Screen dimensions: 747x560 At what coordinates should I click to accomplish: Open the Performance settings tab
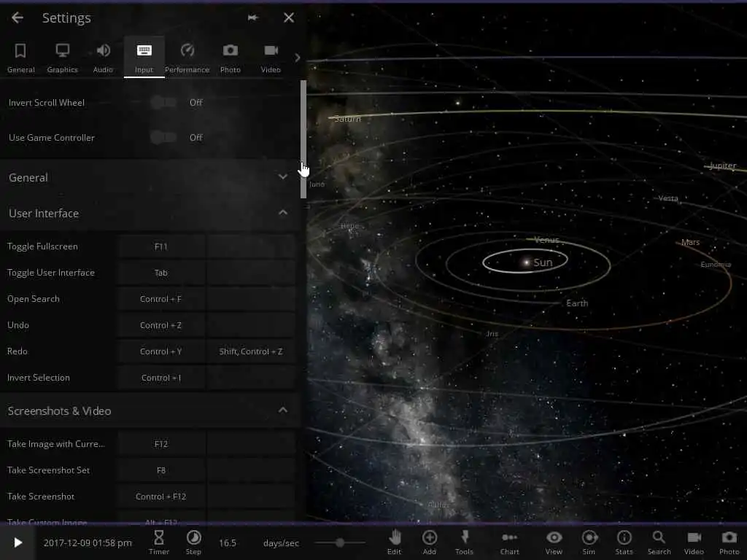tap(187, 58)
